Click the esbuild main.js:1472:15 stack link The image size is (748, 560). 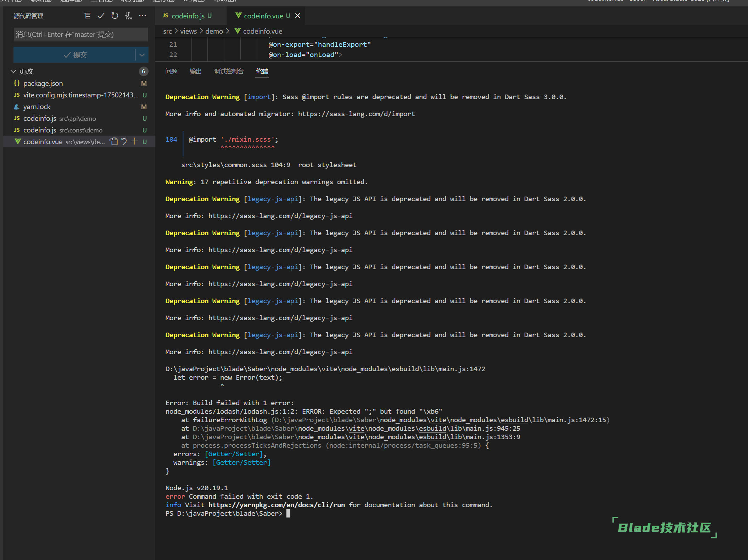[x=440, y=420]
